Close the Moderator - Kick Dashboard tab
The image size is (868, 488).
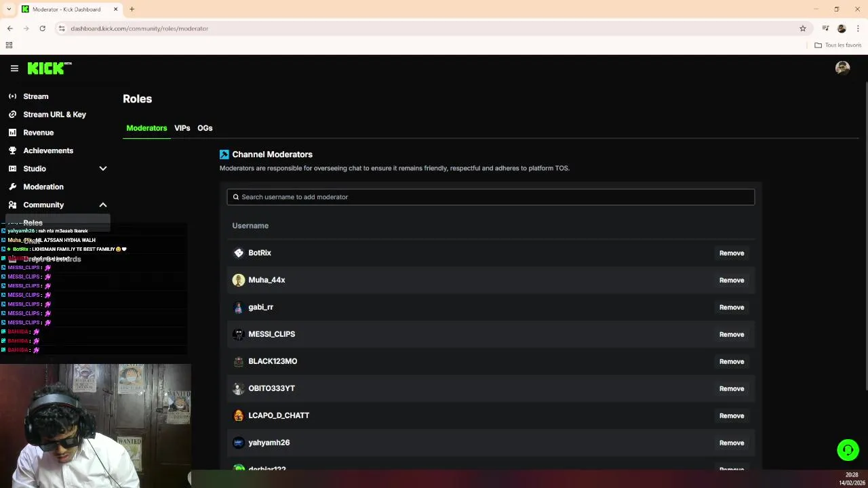click(115, 9)
